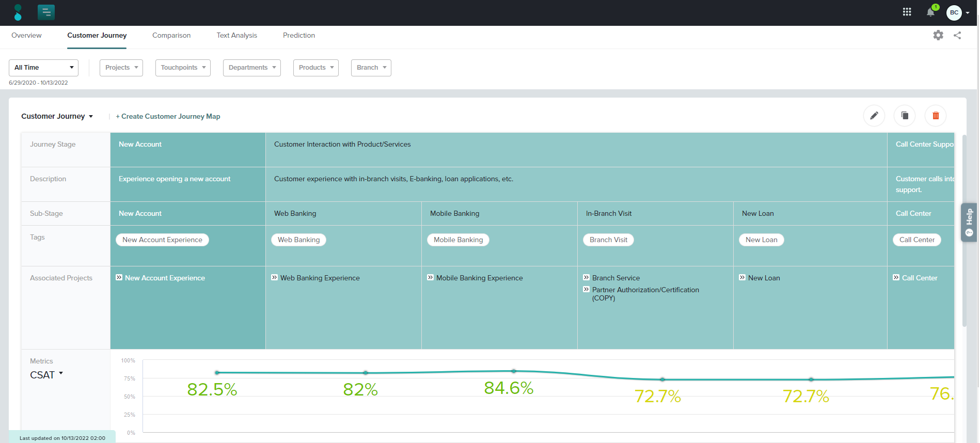
Task: Expand the CSAT metrics dropdown
Action: (x=46, y=375)
